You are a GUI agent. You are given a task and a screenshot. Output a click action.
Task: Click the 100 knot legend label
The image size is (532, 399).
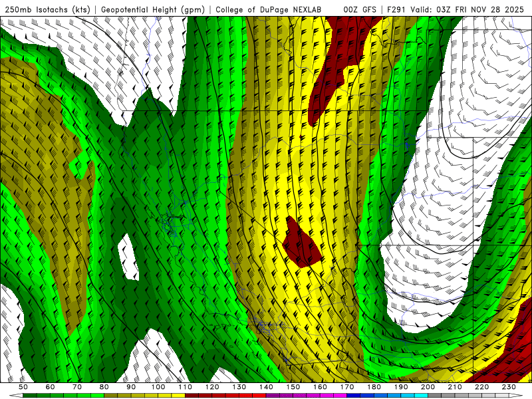[x=158, y=387]
